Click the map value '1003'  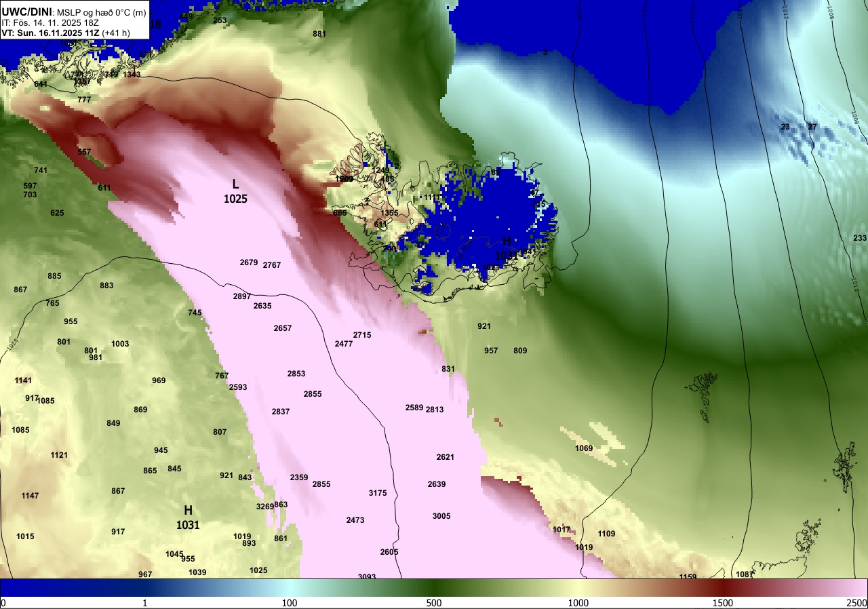coord(120,344)
